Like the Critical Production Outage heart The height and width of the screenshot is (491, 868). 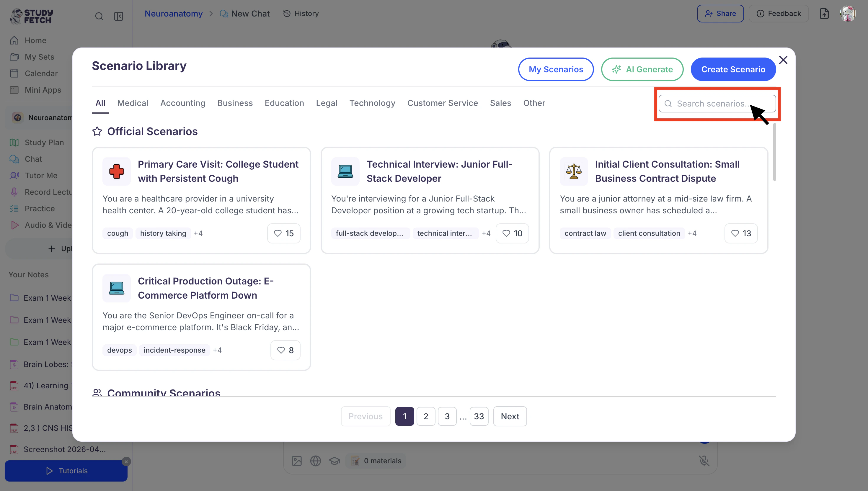point(285,350)
